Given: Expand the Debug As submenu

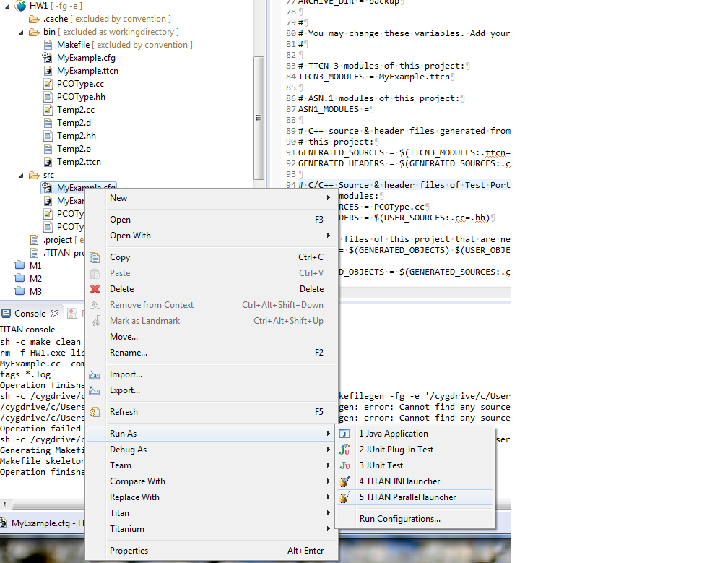Looking at the screenshot, I should pos(329,450).
